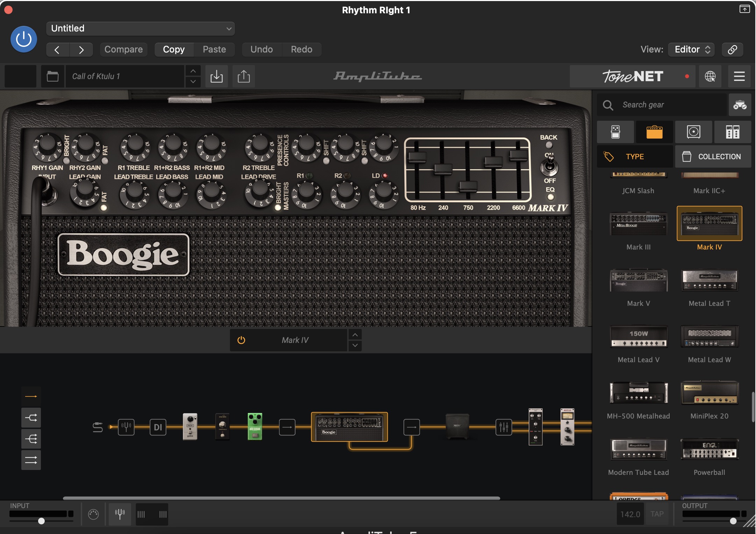The image size is (756, 534).
Task: Select the Mark IIC+ amp
Action: (x=709, y=184)
